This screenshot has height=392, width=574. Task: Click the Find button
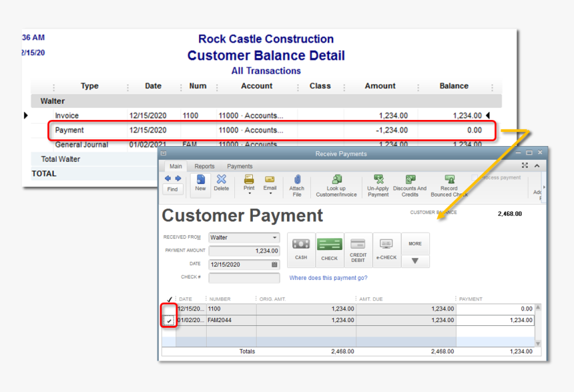172,189
